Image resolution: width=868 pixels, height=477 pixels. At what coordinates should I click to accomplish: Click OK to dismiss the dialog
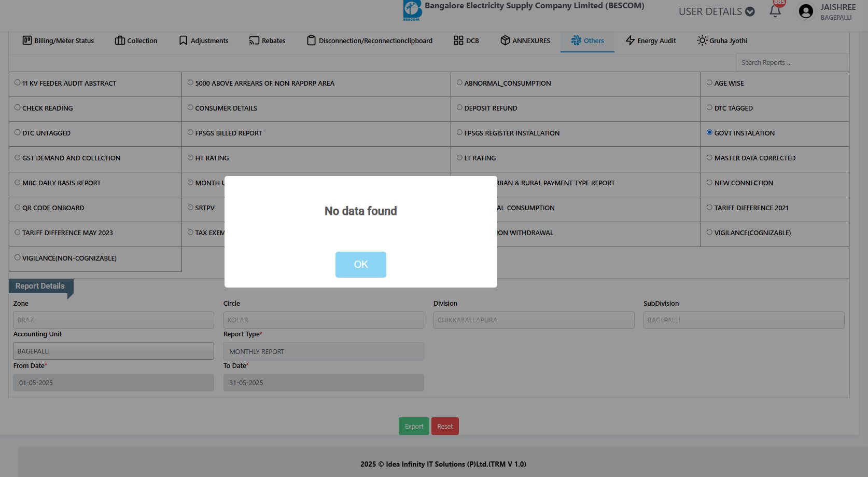point(361,265)
